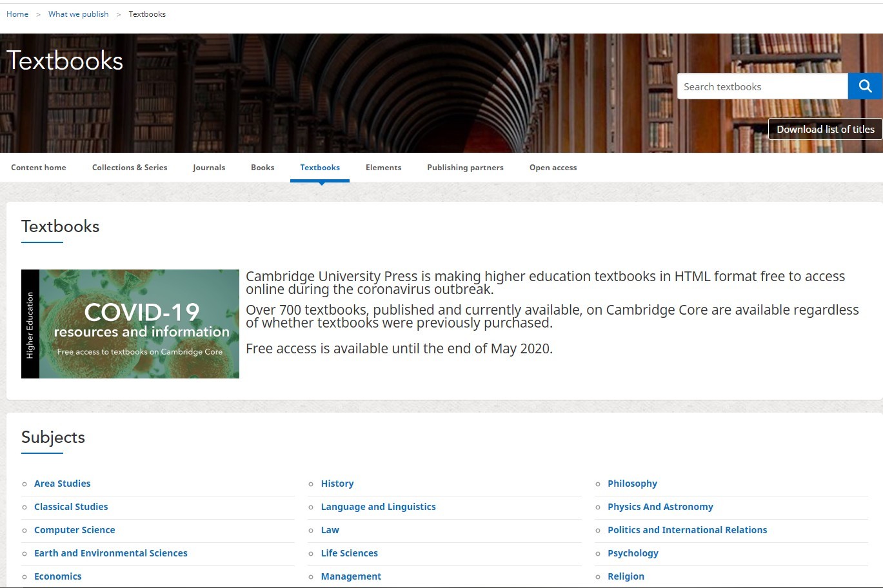This screenshot has height=588, width=883.
Task: Open the Open access tab
Action: click(x=553, y=168)
